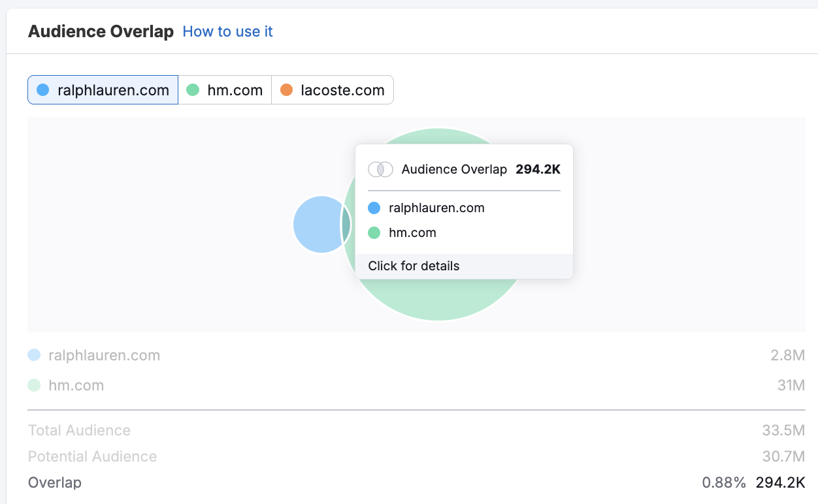This screenshot has width=818, height=504.
Task: Click the faded blue legend dot below the chart
Action: point(34,355)
